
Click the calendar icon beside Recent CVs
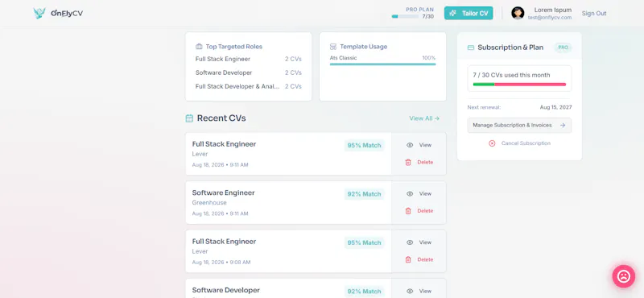coord(189,118)
